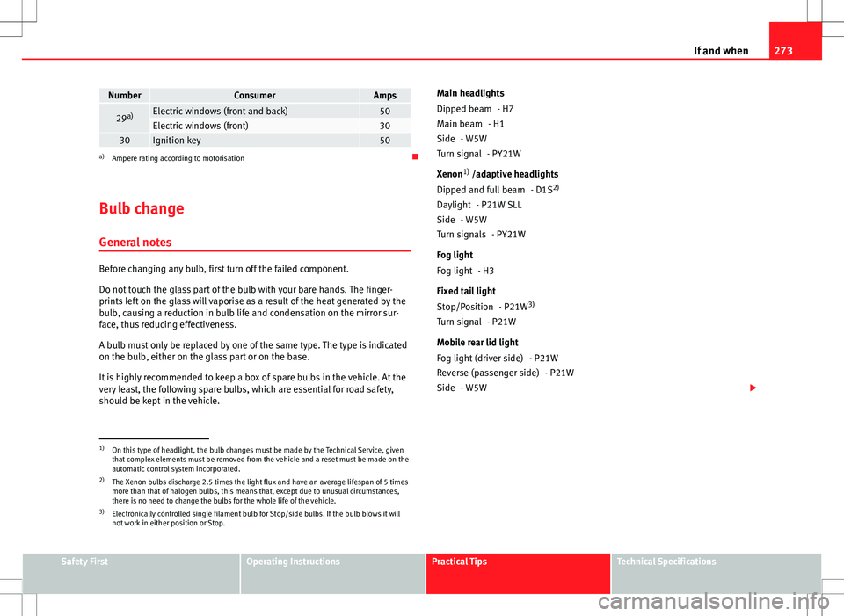This screenshot has height=616, width=844.
Task: Click the 'Daylight - P21W SLL' line
Action: coord(479,205)
